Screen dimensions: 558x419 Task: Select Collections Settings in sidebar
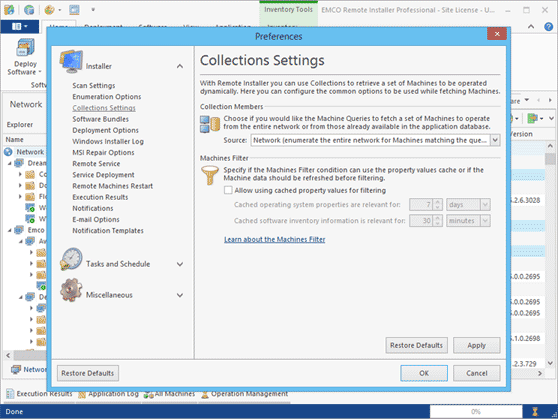coord(104,108)
